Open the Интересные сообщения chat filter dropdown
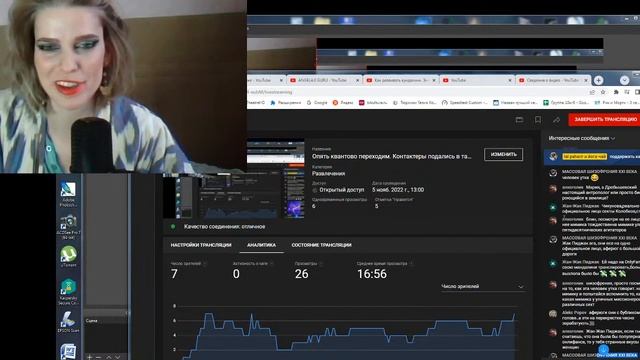The image size is (640, 360). (582, 138)
